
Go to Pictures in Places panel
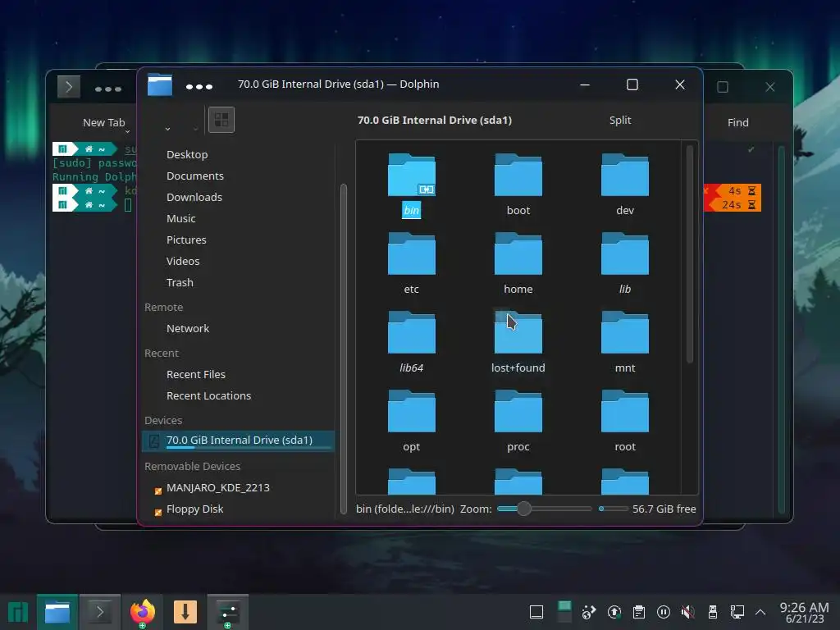[x=186, y=240]
